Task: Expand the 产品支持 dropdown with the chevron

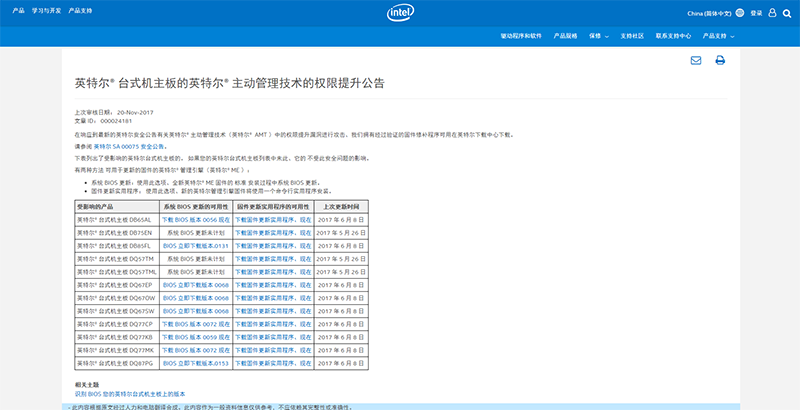Action: pos(718,36)
